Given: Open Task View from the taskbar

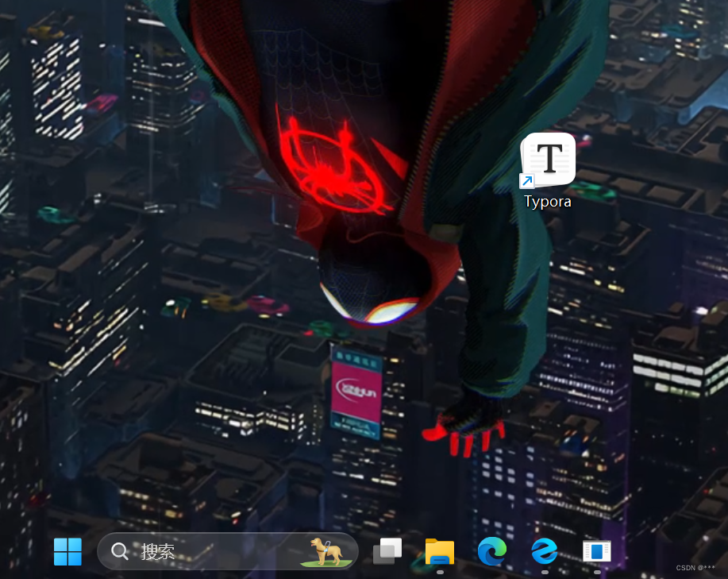Looking at the screenshot, I should coord(387,552).
